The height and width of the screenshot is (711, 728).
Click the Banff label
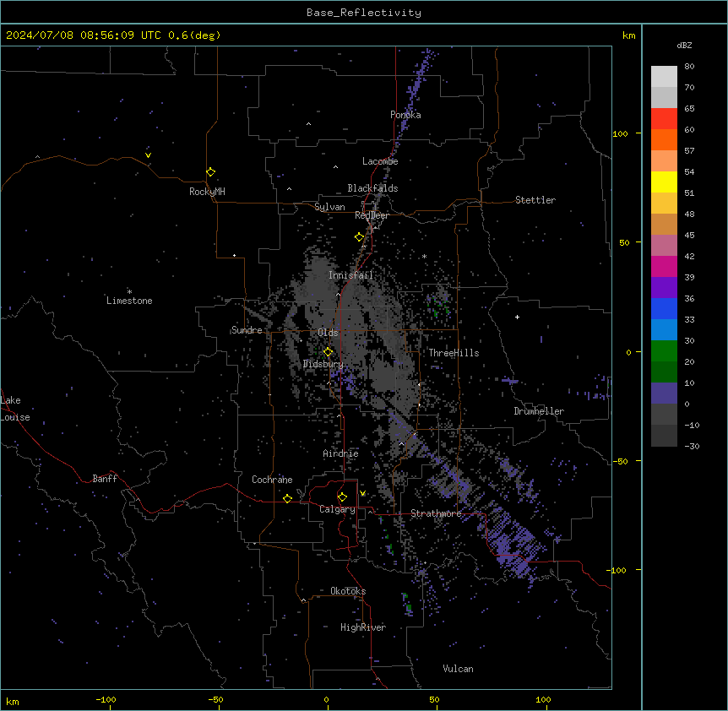[x=105, y=479]
